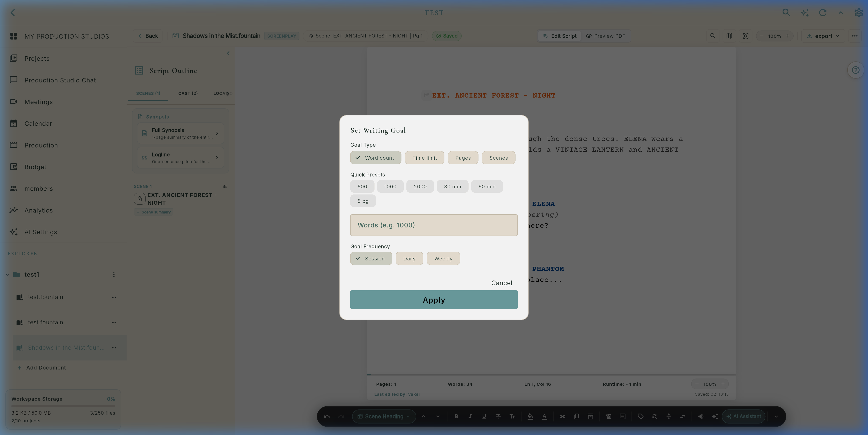868x435 pixels.
Task: Select Time limit goal type
Action: pyautogui.click(x=425, y=158)
